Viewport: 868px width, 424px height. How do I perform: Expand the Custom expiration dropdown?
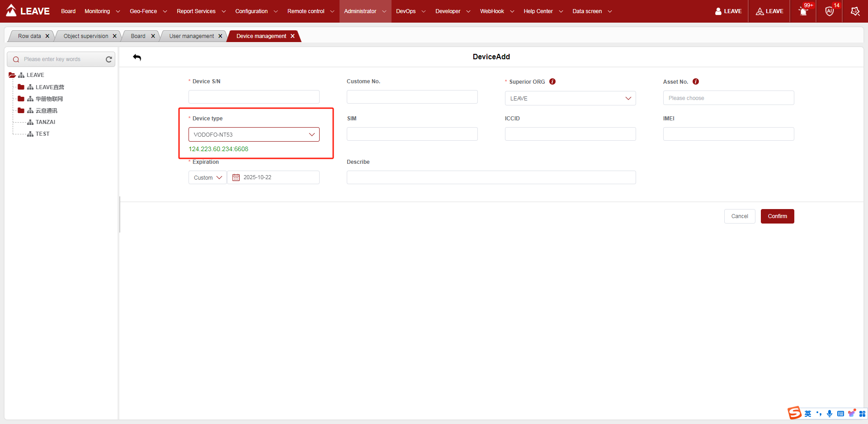(x=208, y=177)
